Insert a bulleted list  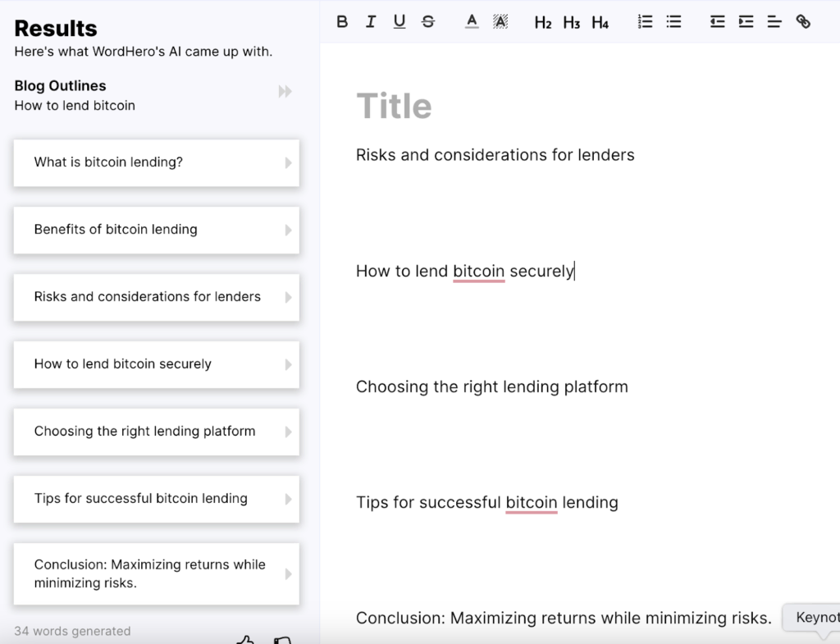click(x=673, y=22)
